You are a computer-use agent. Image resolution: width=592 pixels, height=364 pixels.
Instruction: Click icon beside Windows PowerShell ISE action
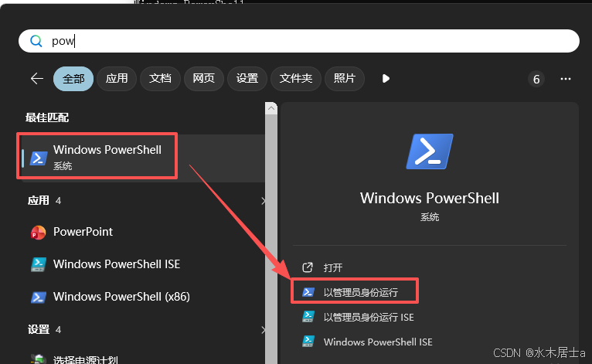tap(308, 342)
